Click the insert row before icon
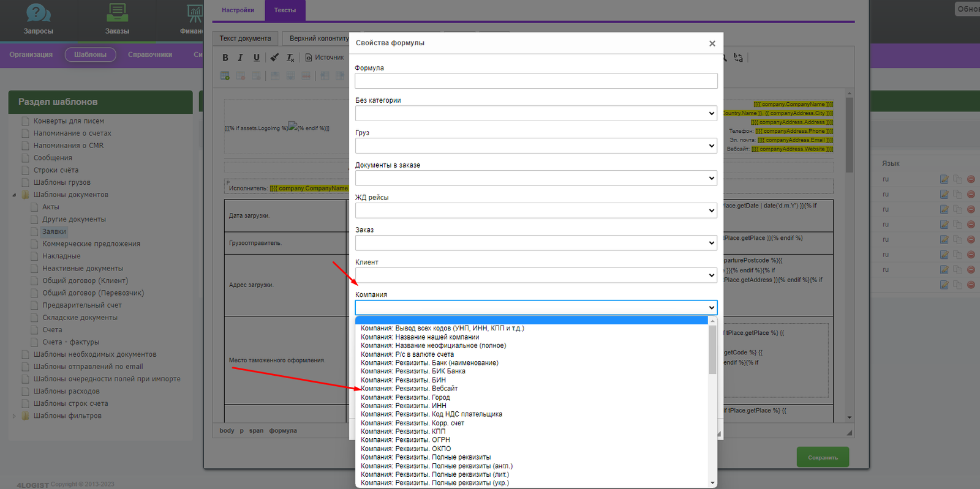This screenshot has width=980, height=489. [275, 76]
